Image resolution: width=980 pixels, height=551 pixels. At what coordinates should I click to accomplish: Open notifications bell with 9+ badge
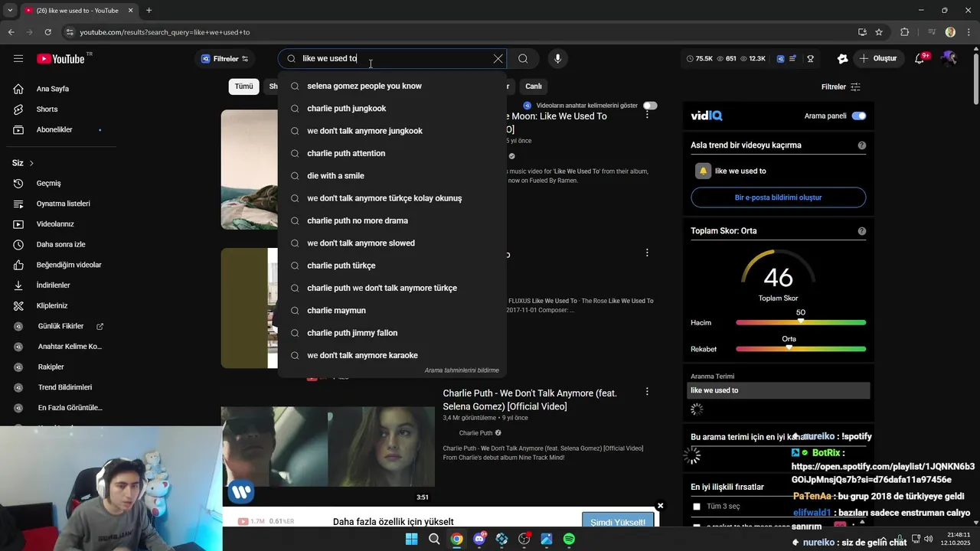(x=920, y=59)
